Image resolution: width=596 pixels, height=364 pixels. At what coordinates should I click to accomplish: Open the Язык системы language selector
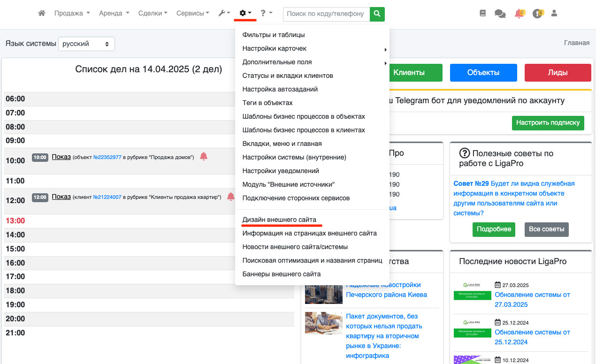coord(86,44)
